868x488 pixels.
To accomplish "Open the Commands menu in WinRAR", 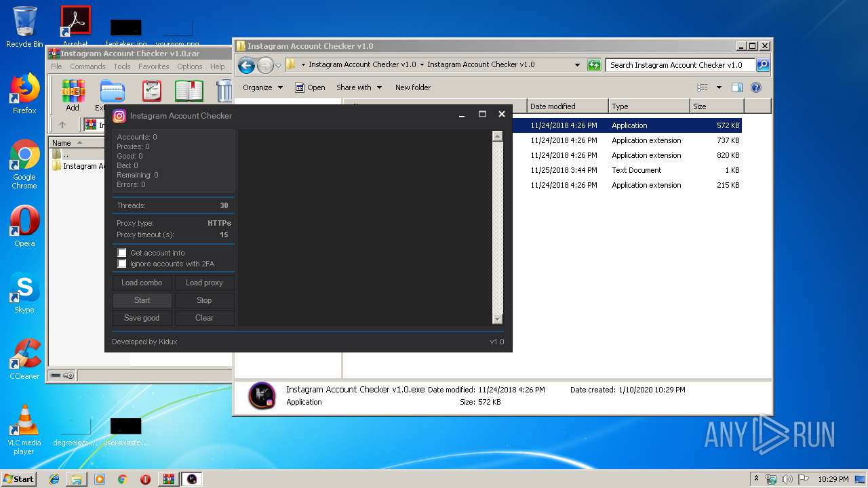I will point(87,66).
